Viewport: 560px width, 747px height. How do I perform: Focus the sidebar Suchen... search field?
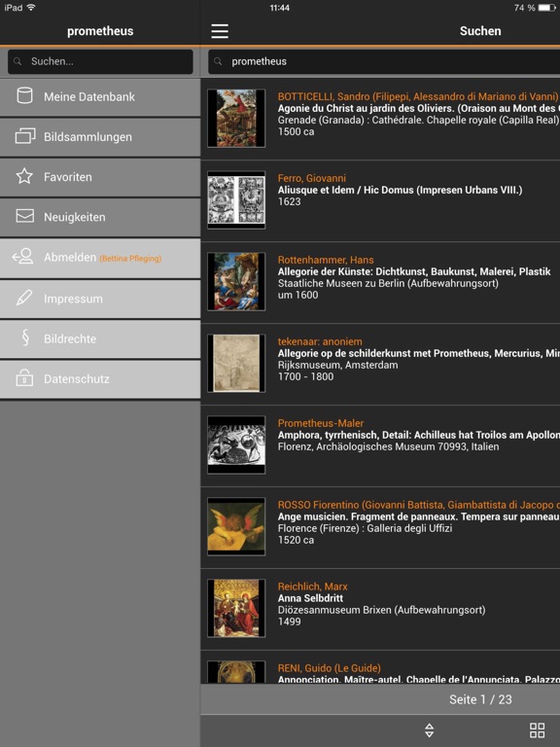click(x=100, y=61)
